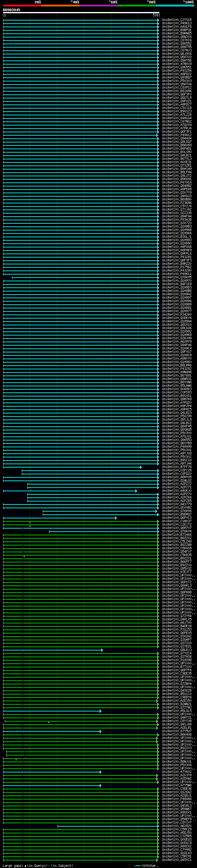This screenshot has height=868, width=197.
Task: Click the UniRef100_Q95032 label
Action: (177, 569)
